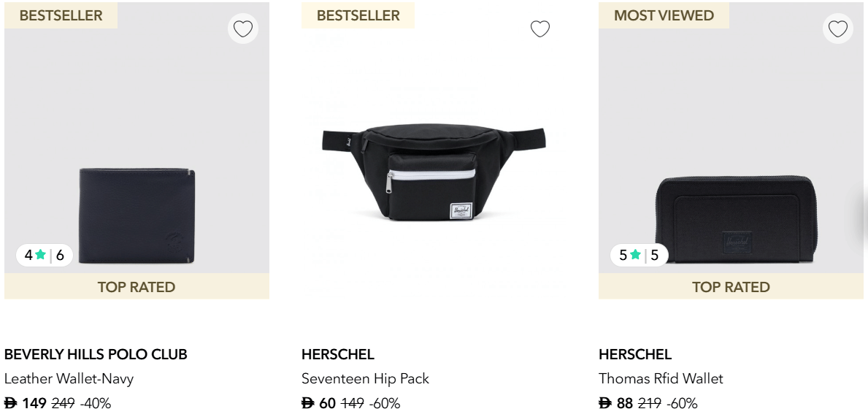Click the Top Rated banner under Herschel wallet
This screenshot has height=417, width=868.
click(x=731, y=286)
